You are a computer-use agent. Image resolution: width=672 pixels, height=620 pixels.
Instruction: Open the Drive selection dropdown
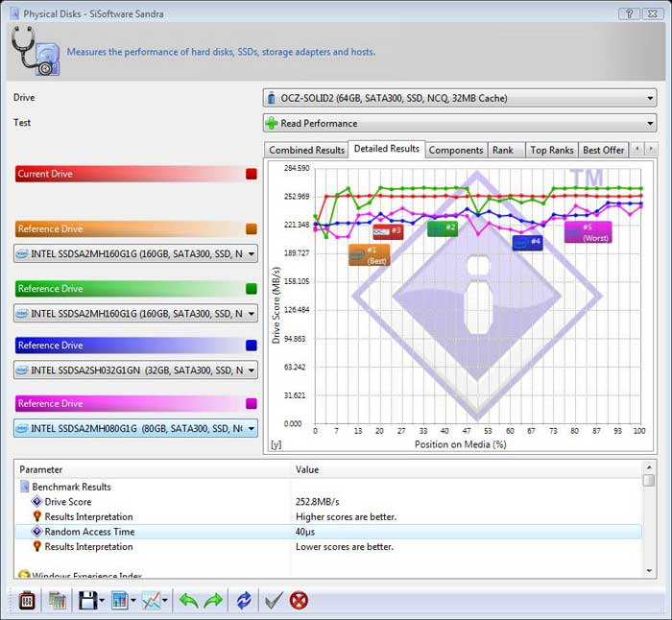pyautogui.click(x=460, y=98)
